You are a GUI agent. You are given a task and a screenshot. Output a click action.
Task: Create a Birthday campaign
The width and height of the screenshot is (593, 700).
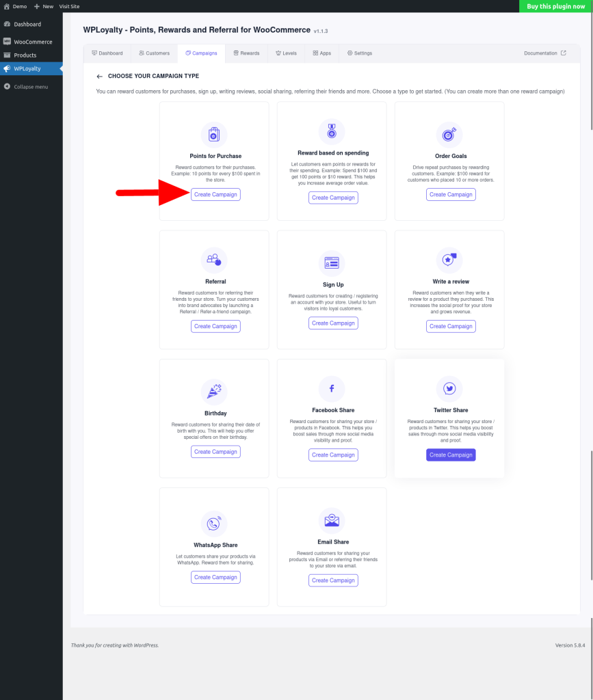click(x=215, y=452)
